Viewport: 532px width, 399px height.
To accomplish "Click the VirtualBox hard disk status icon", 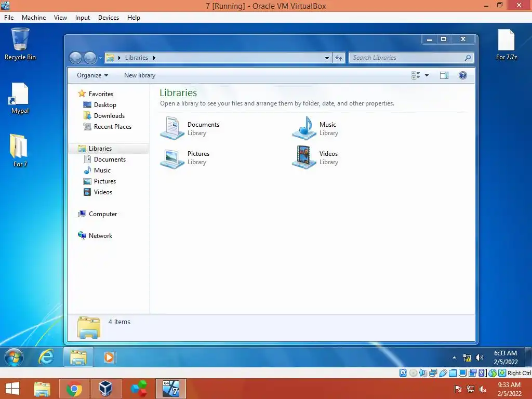I will click(403, 373).
